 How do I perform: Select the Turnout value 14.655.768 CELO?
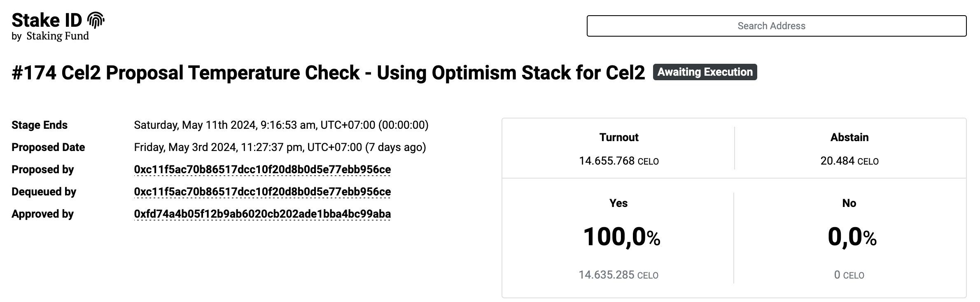pos(619,161)
